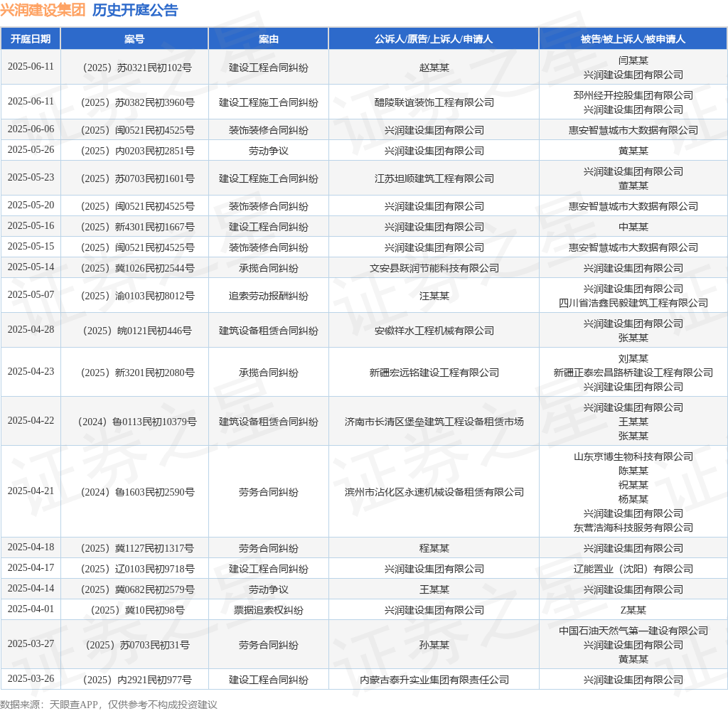Image resolution: width=728 pixels, height=711 pixels.
Task: Click plaintiff "江苏坦顺建筑工程有限公司"
Action: click(434, 178)
